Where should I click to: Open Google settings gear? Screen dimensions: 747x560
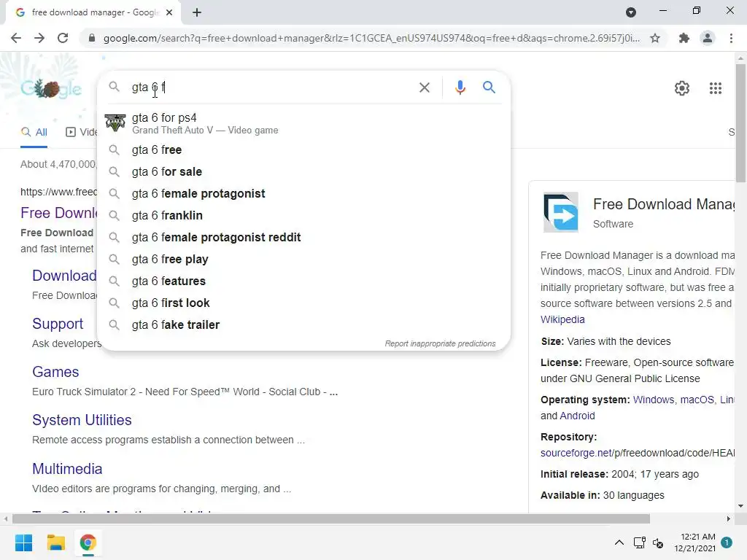click(682, 88)
